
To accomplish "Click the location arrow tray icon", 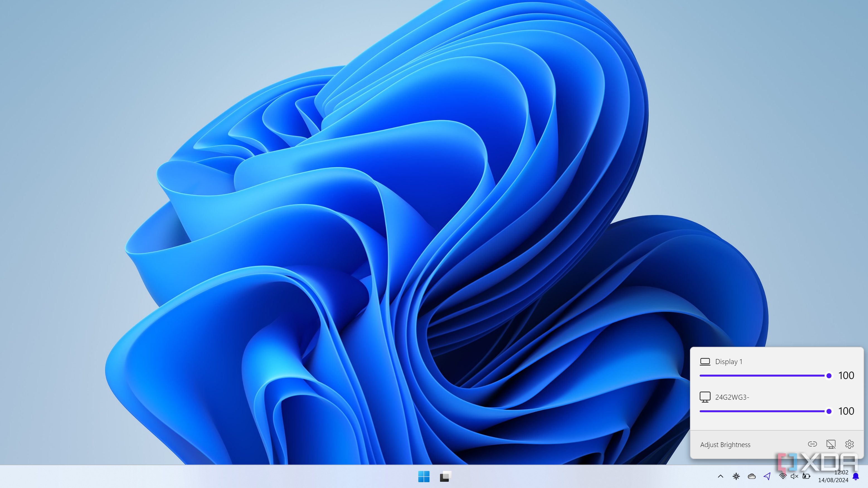I will (x=767, y=476).
